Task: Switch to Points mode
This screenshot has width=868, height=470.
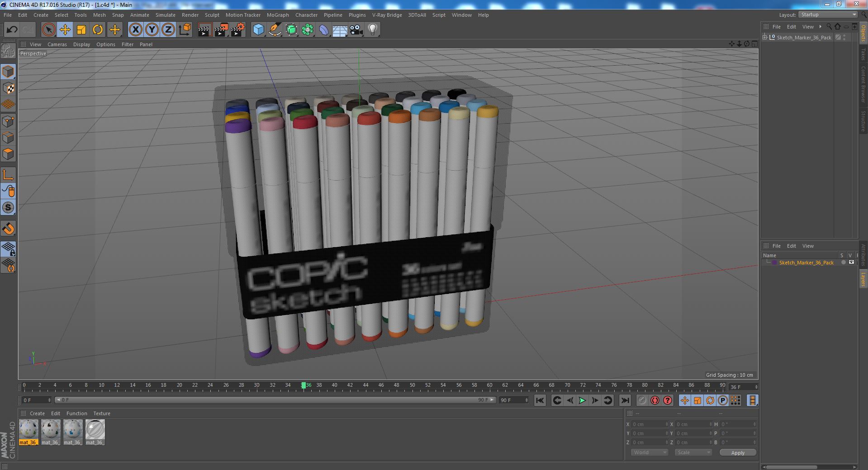Action: (8, 121)
